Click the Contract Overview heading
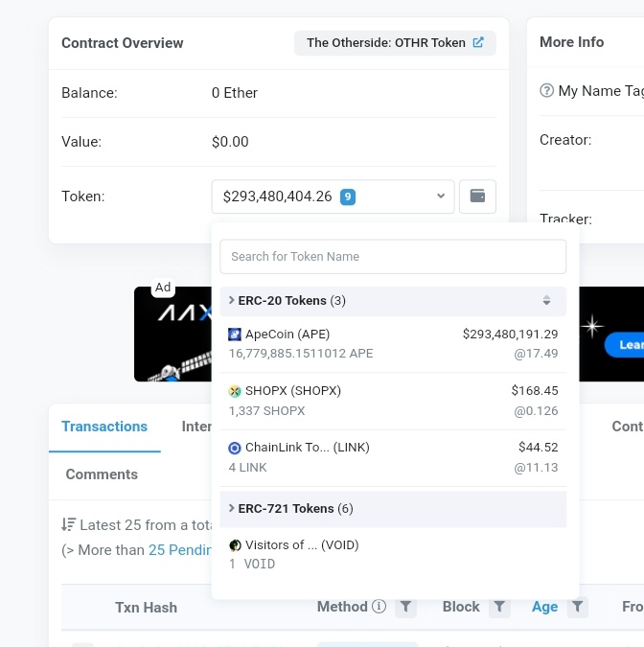The image size is (644, 647). point(122,43)
